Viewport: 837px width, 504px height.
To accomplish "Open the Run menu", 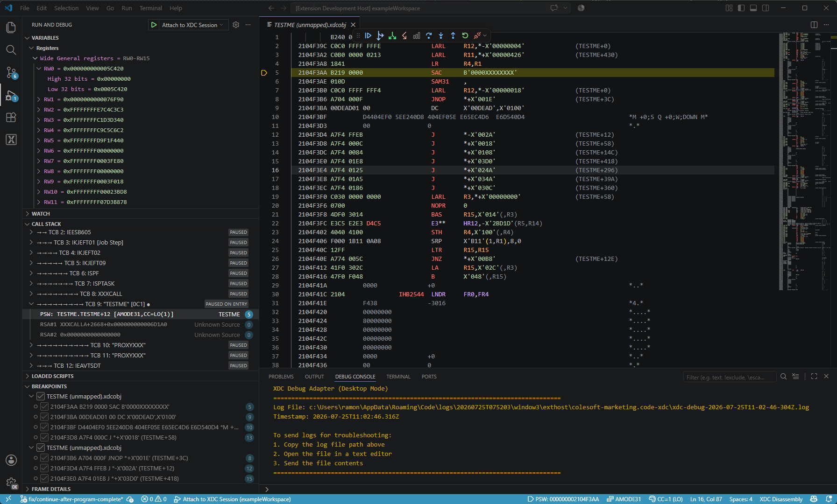I will (127, 8).
